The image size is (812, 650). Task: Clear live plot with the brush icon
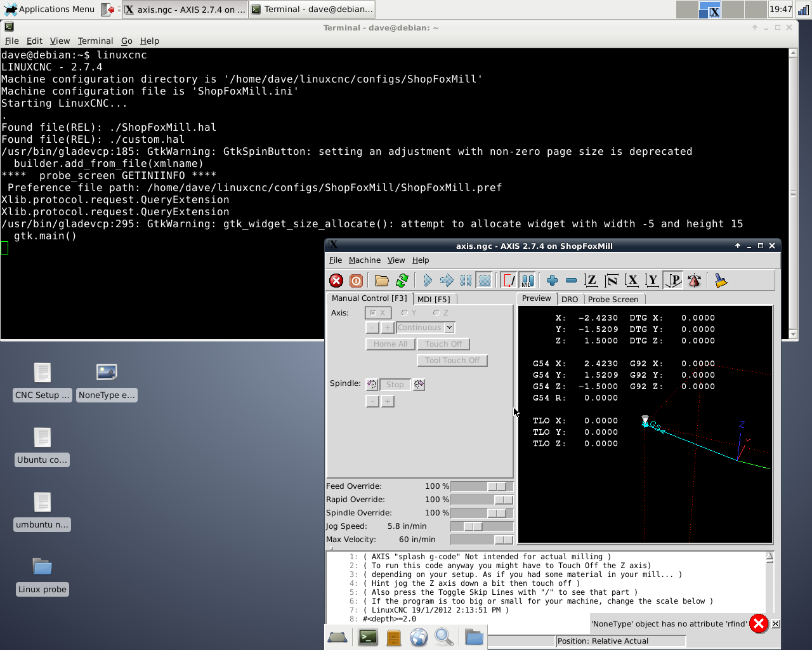[x=721, y=281]
